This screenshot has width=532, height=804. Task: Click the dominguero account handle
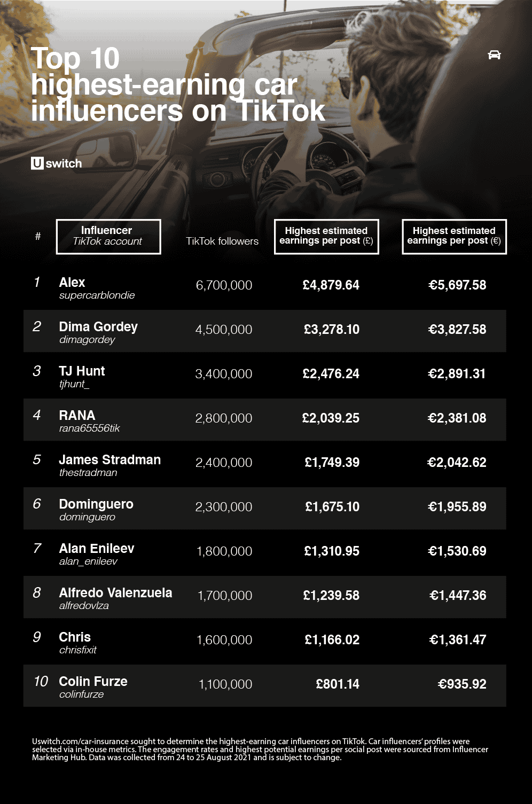[87, 517]
